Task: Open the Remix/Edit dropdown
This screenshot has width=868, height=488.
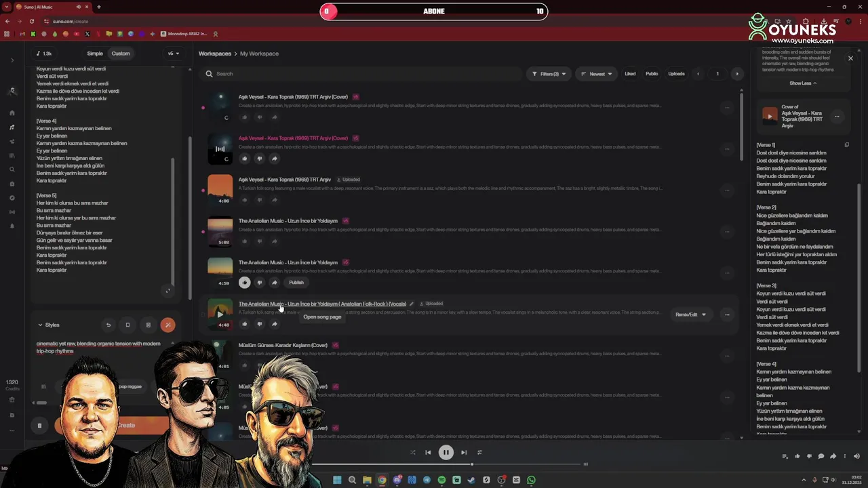Action: click(690, 314)
